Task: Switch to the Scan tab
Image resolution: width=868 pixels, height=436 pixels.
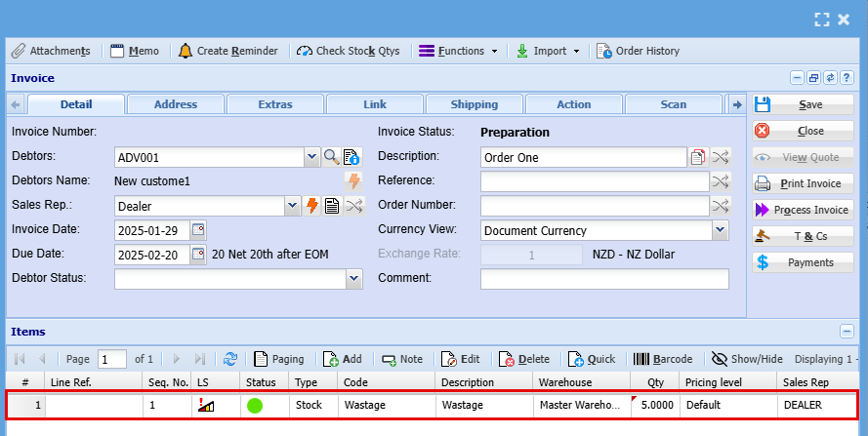Action: point(673,104)
